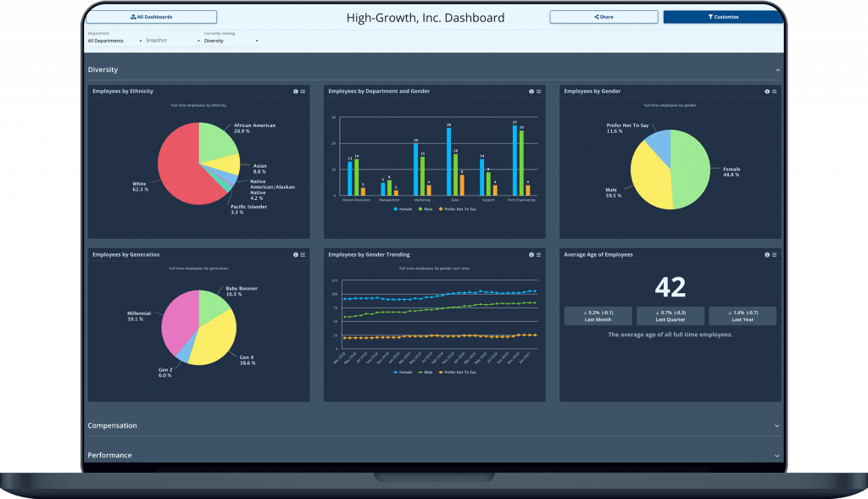This screenshot has height=499, width=868.
Task: Toggle Prefer Not To Say legend in trending chart
Action: tap(458, 372)
